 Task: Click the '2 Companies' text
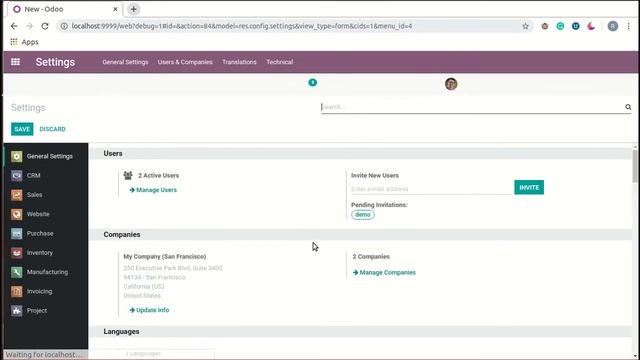tap(371, 257)
